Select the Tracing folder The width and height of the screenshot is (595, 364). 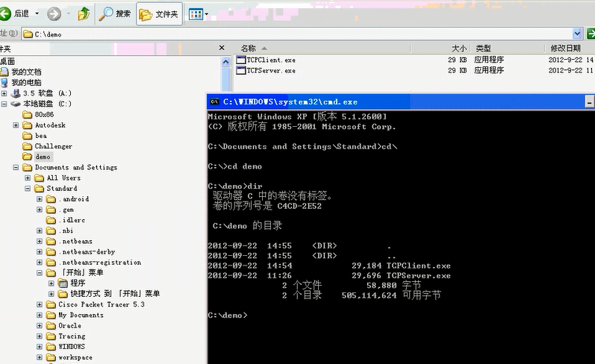point(72,336)
